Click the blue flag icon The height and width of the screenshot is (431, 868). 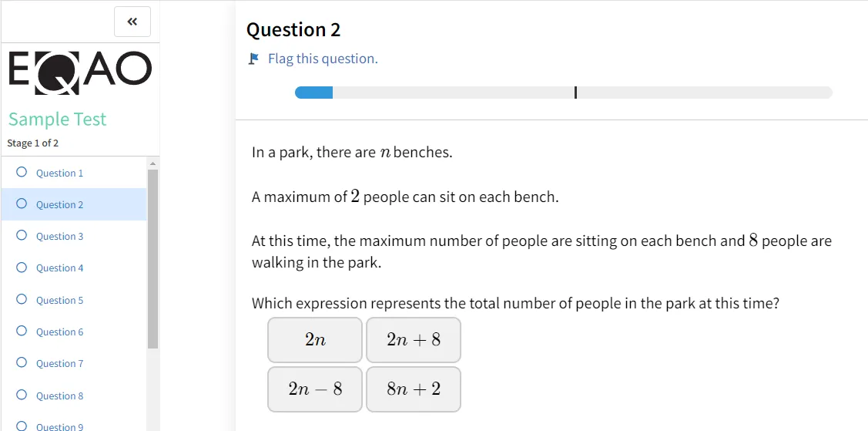coord(253,58)
